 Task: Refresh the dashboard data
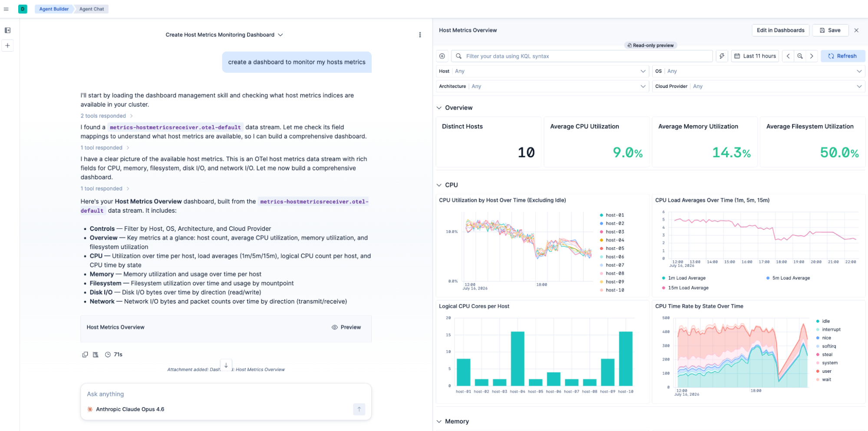click(x=842, y=56)
